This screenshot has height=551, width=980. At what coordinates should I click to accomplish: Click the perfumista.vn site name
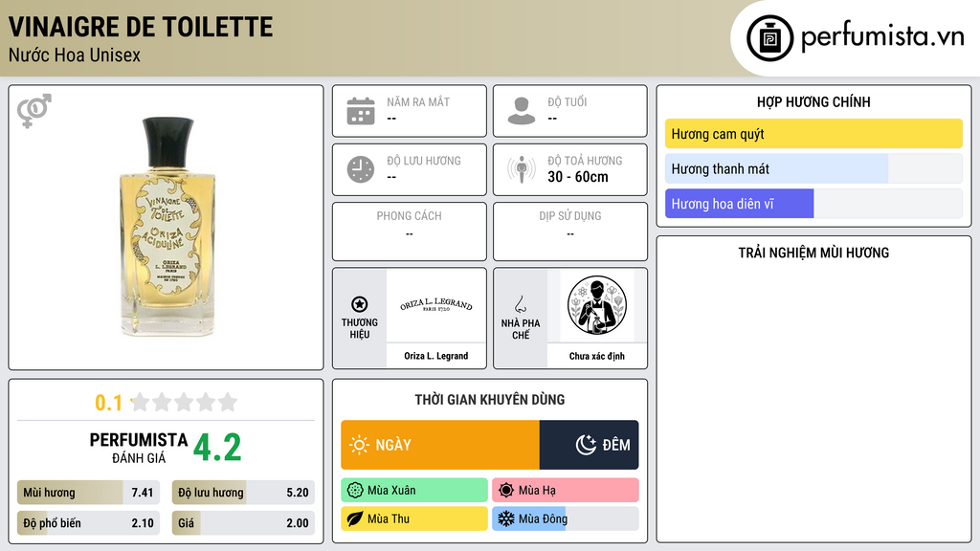coord(882,37)
